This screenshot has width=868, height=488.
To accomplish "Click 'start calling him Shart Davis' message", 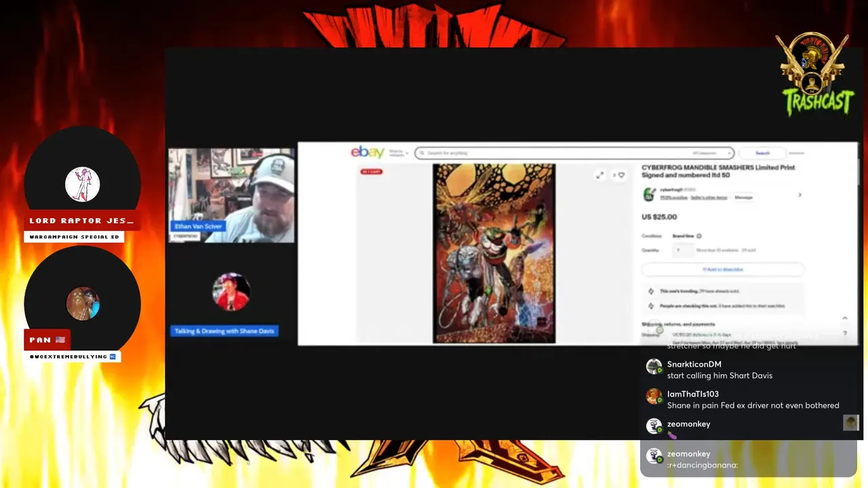I will coord(719,375).
